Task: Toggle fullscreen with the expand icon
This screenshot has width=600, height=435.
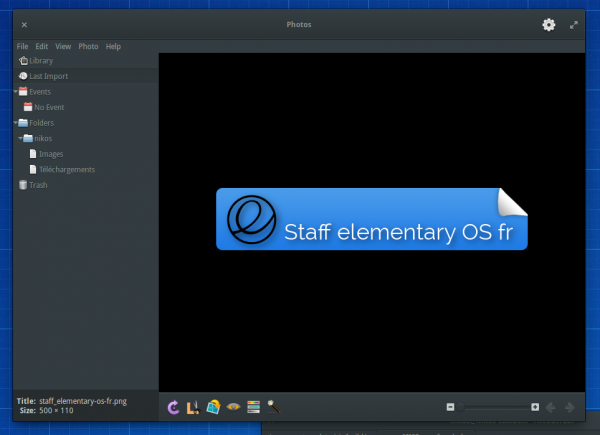Action: click(574, 25)
